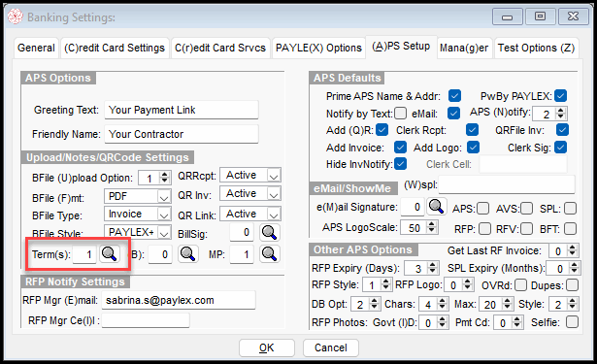Increase the APS LogoScale spinner value

point(431,224)
